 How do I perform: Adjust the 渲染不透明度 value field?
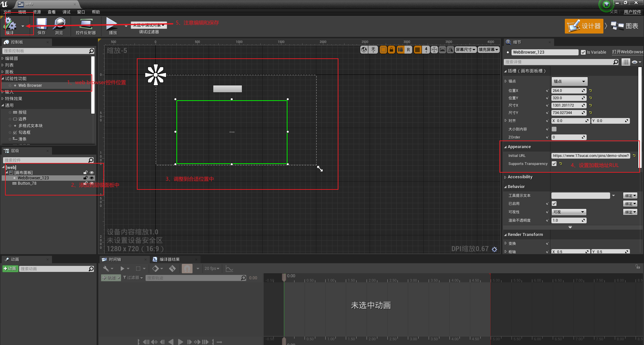coord(569,220)
